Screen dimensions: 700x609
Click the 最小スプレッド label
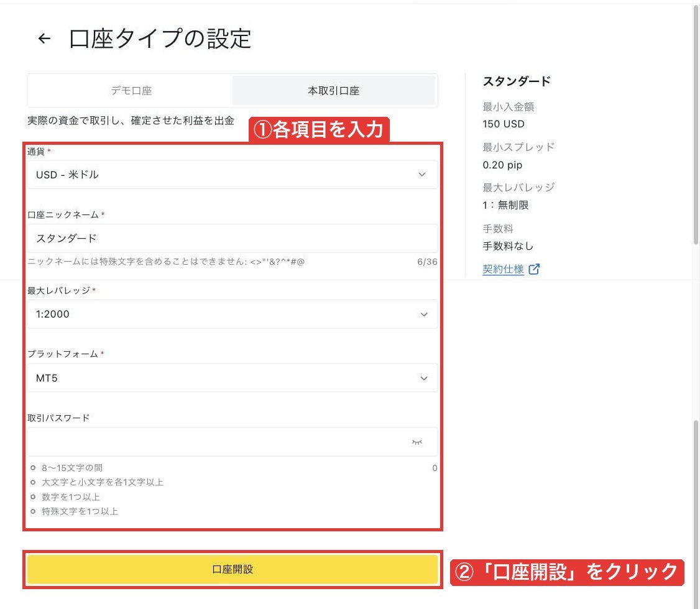518,147
